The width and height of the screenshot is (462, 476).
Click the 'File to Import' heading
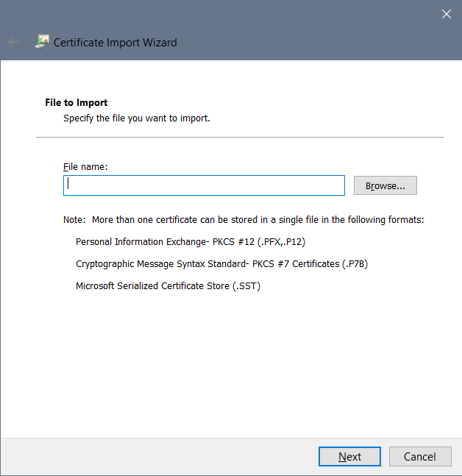(77, 102)
